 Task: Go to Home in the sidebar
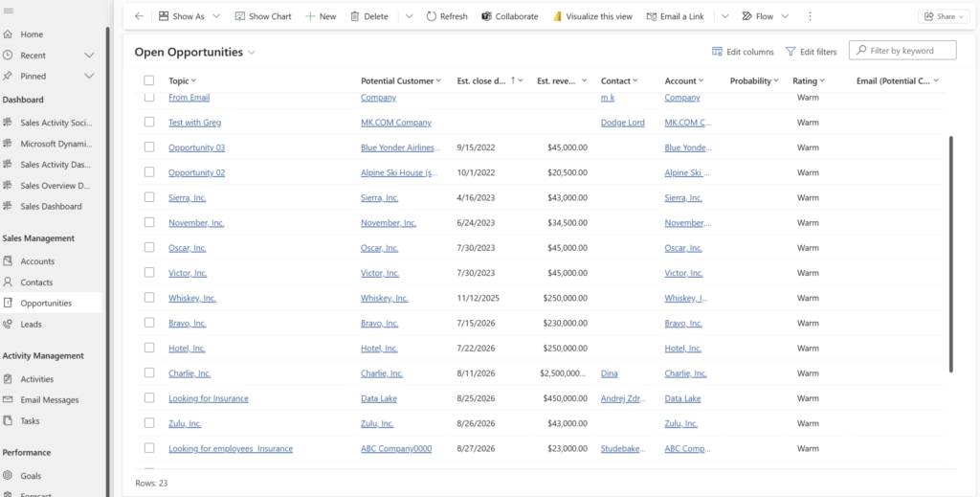click(x=32, y=34)
